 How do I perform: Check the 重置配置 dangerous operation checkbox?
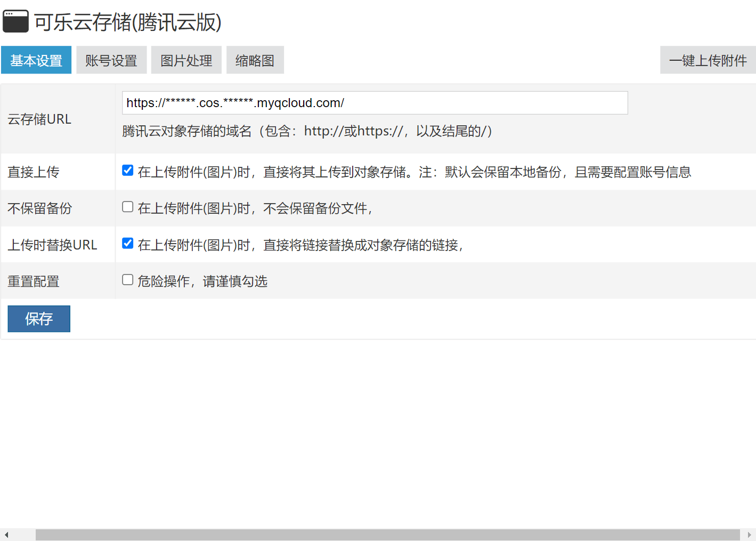pos(128,280)
